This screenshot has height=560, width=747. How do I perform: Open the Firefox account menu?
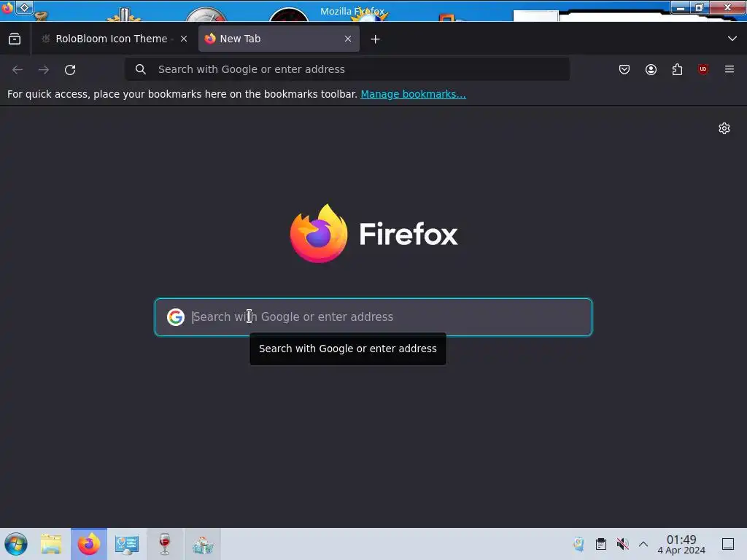pos(651,69)
